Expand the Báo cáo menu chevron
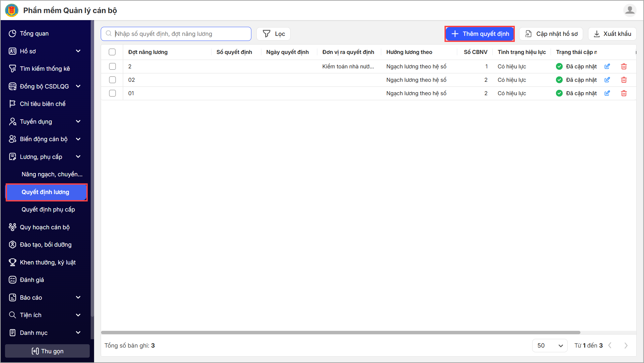This screenshot has width=644, height=363. (x=78, y=297)
